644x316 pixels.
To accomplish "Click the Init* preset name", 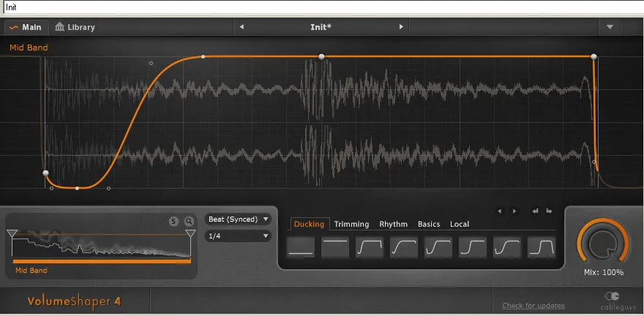I will [321, 27].
